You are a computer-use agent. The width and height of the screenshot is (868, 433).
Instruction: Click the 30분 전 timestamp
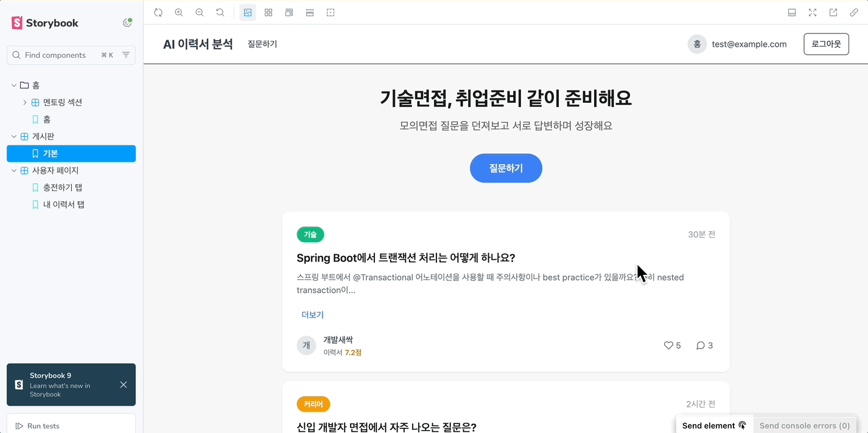(x=701, y=234)
